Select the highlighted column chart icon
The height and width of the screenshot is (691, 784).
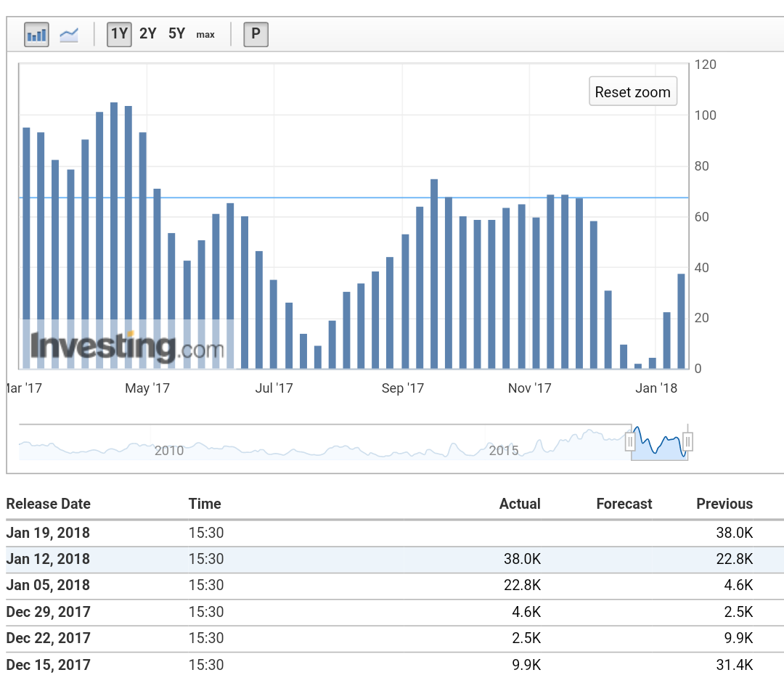pyautogui.click(x=36, y=34)
